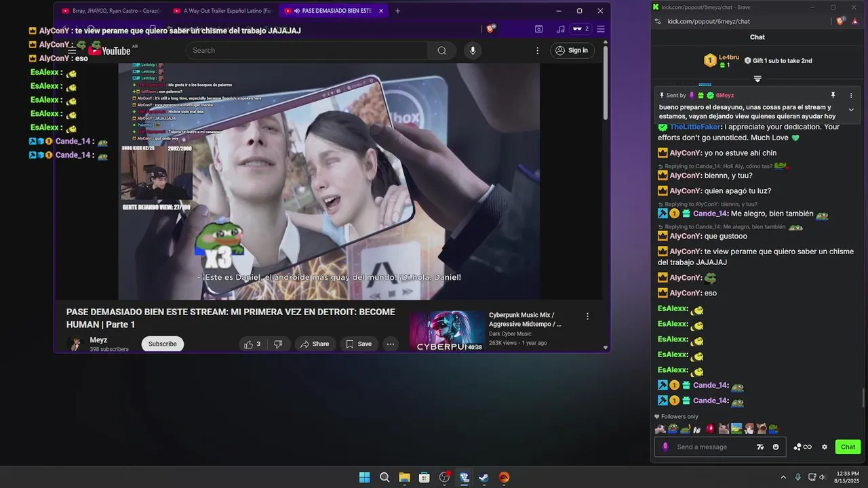Switch to 'A Way Out Trailer Español Latino' tab
Image resolution: width=868 pixels, height=488 pixels.
point(222,11)
